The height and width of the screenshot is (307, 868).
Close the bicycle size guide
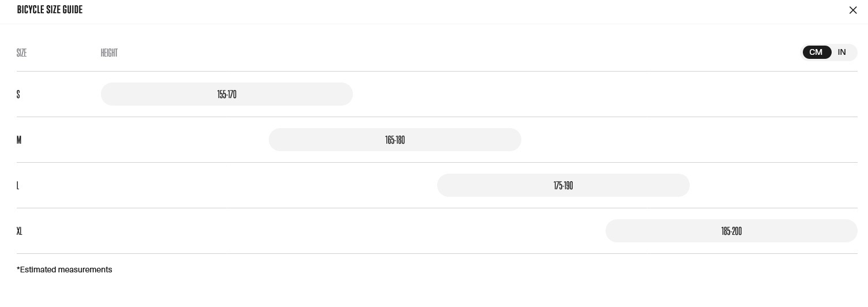(853, 10)
